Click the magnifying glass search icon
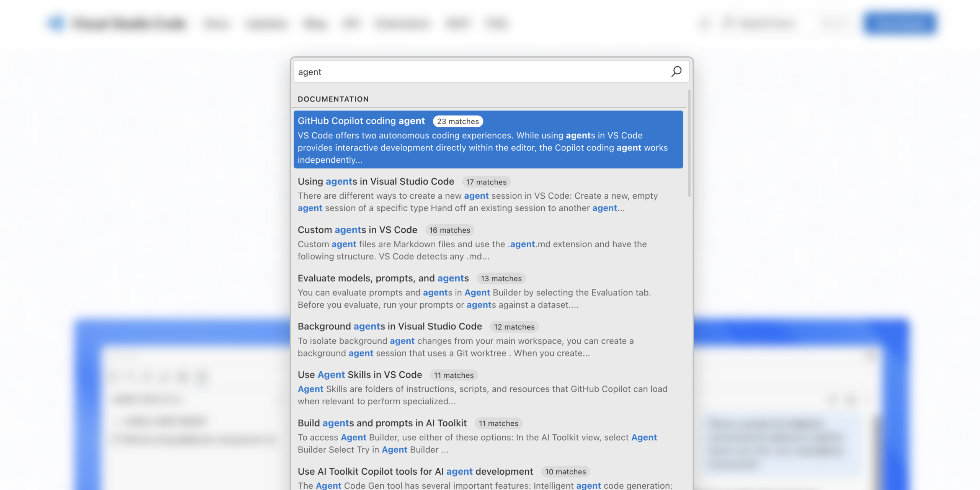The height and width of the screenshot is (490, 980). coord(676,71)
